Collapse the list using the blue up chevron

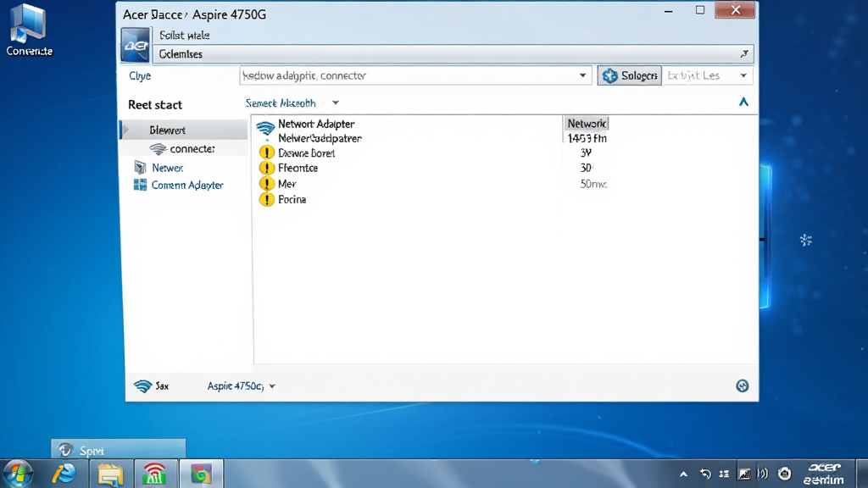pyautogui.click(x=743, y=102)
